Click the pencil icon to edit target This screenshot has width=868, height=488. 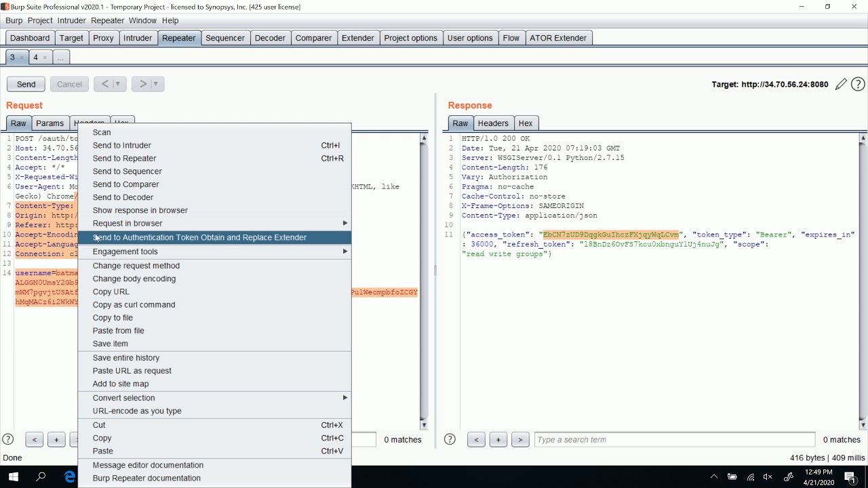click(841, 84)
